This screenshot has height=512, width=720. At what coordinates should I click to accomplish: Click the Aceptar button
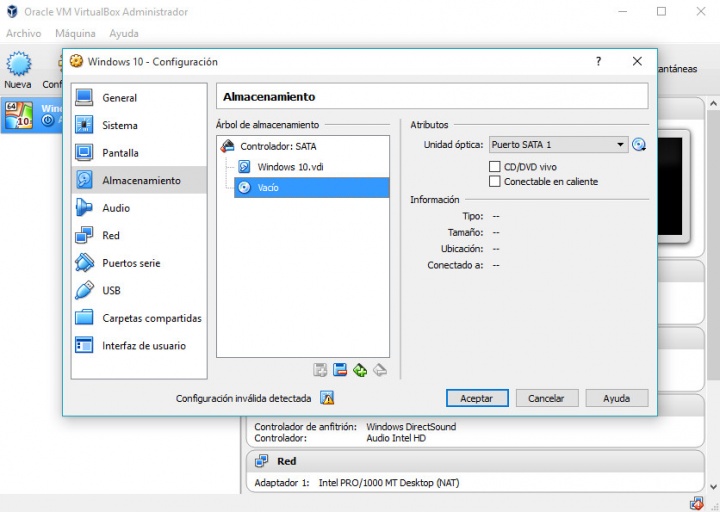477,398
